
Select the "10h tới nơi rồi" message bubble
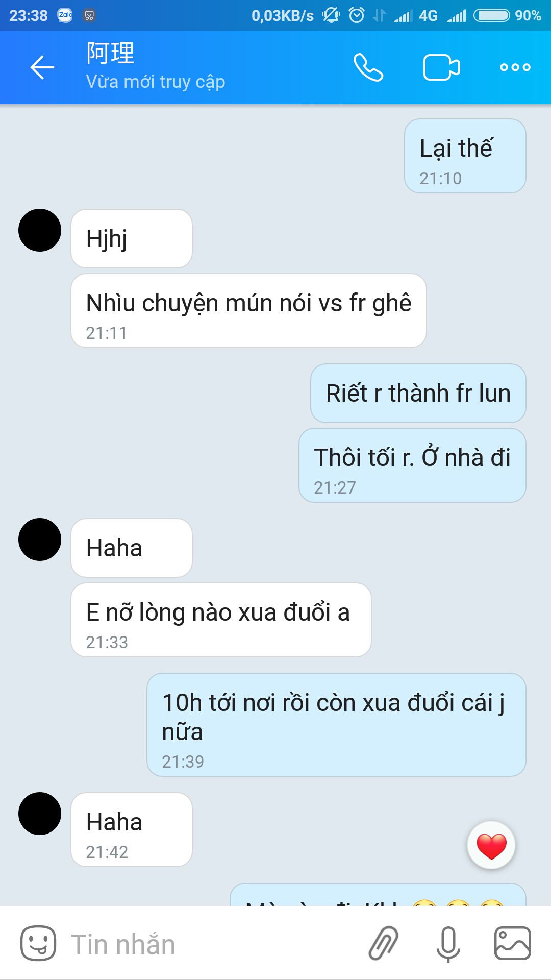(336, 725)
